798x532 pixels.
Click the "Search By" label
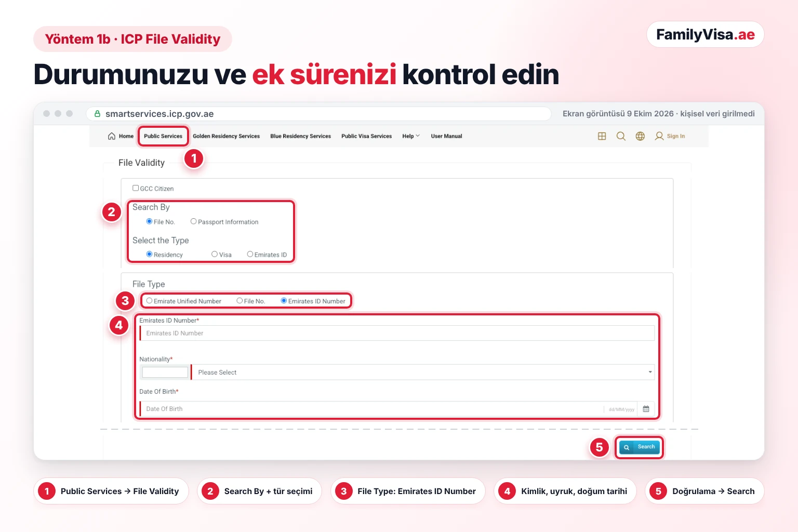point(151,207)
